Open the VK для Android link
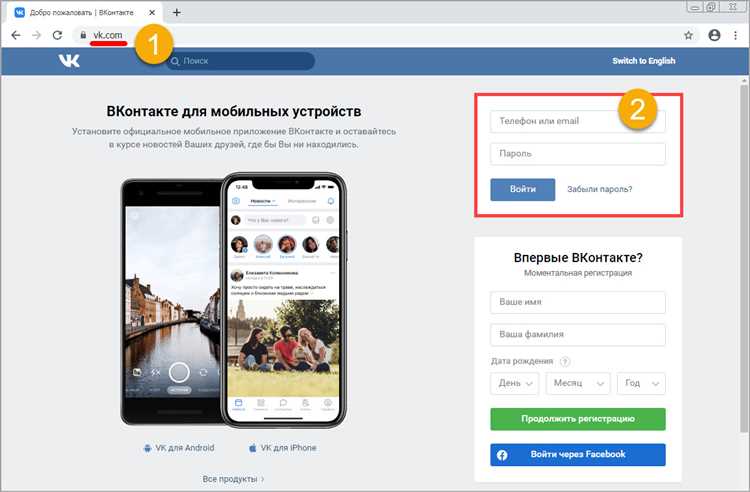This screenshot has width=750, height=492. (x=184, y=448)
